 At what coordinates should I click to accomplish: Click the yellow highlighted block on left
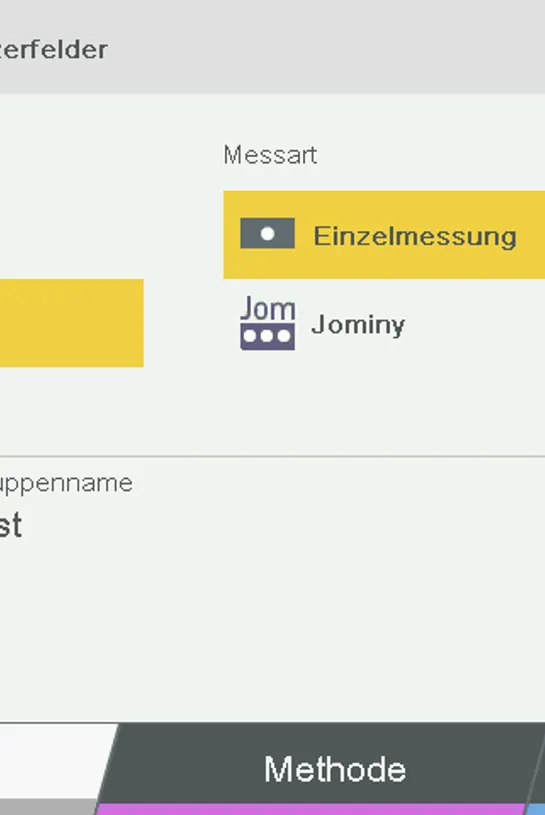(x=72, y=323)
